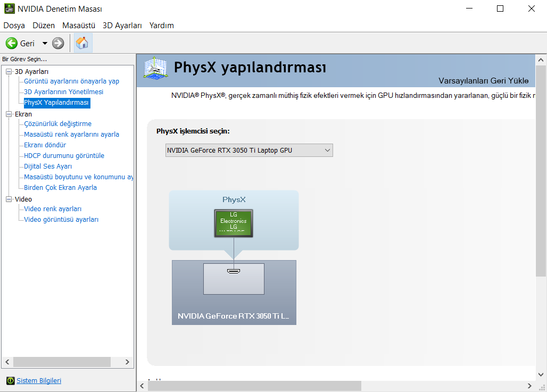This screenshot has height=392, width=547.
Task: Click left arrow of main horizontal scrollbar
Action: click(142, 386)
